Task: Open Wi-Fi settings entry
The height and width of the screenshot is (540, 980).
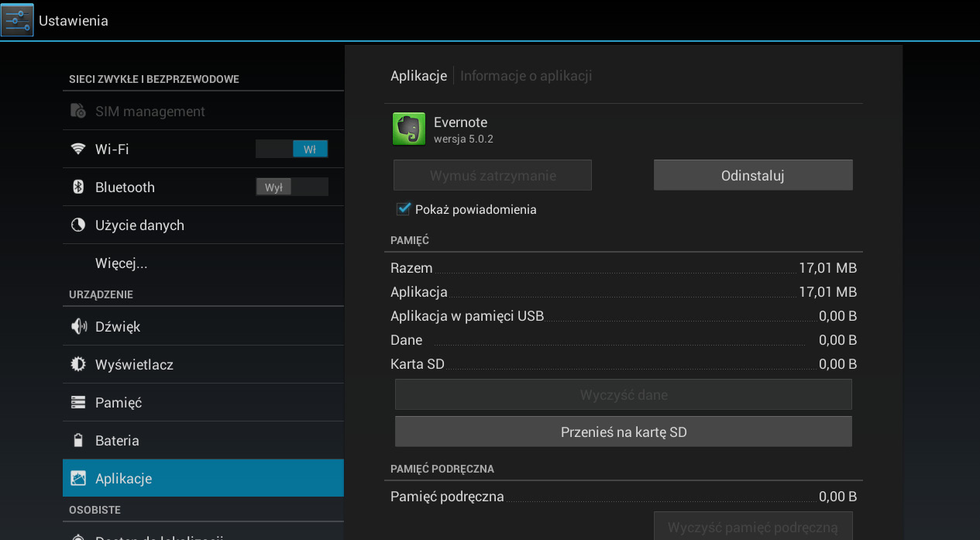Action: [x=203, y=149]
